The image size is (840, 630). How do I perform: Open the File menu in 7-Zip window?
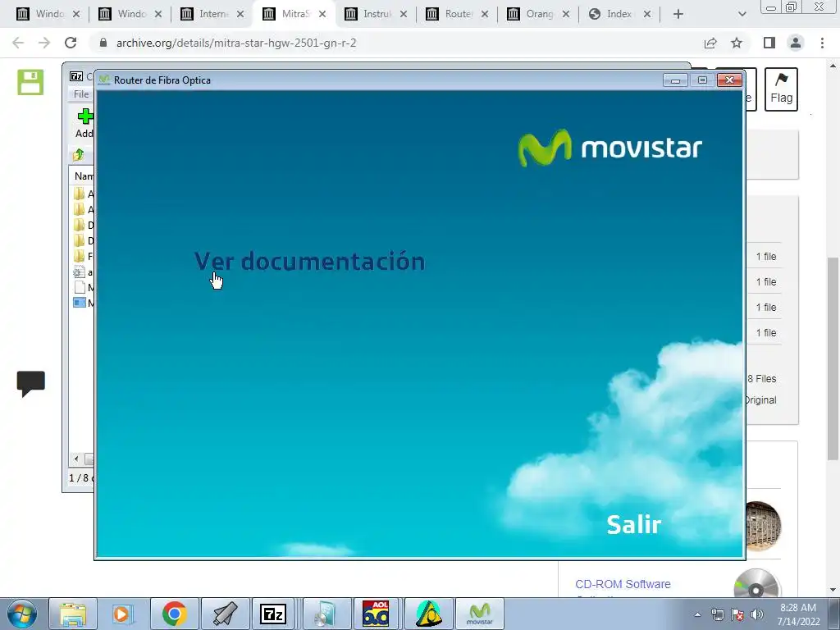pos(81,94)
